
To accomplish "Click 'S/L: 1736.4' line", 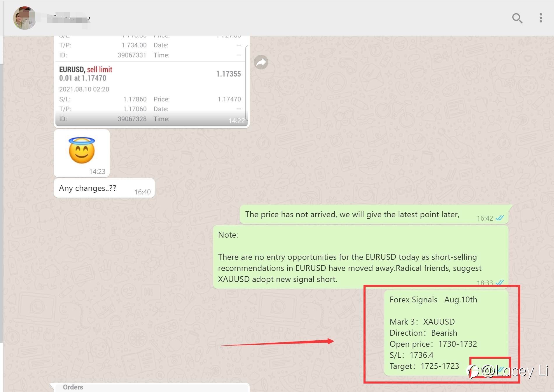I will pyautogui.click(x=411, y=355).
